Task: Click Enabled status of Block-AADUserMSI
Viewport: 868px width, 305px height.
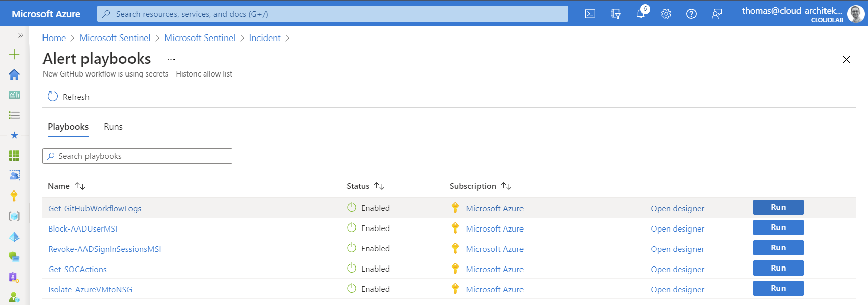Action: click(375, 228)
